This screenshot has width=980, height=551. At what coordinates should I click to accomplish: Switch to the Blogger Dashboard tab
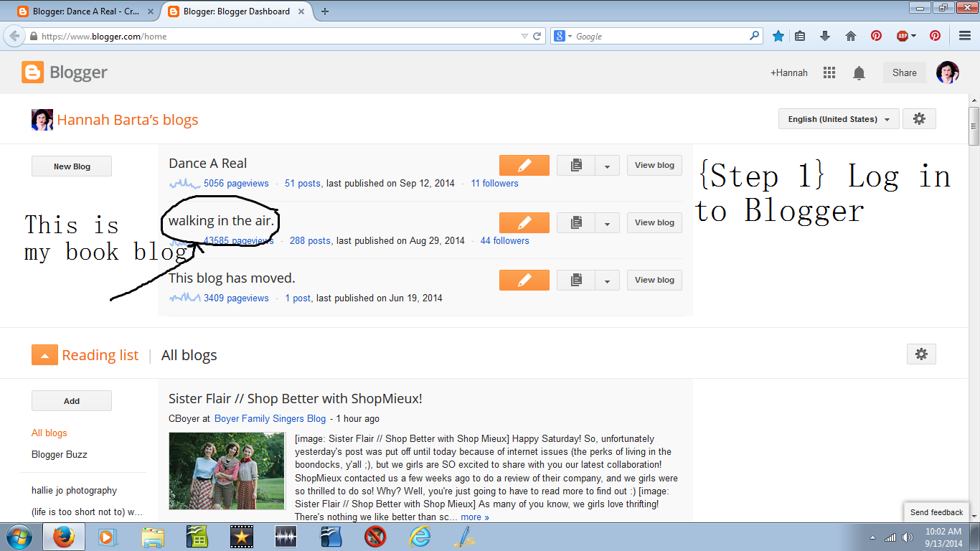point(237,11)
